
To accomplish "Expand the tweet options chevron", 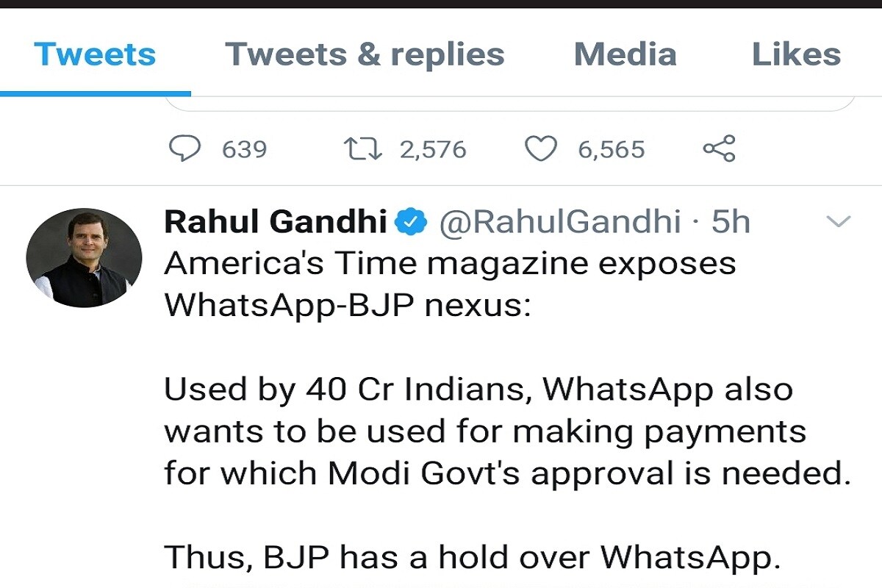I will pos(839,221).
